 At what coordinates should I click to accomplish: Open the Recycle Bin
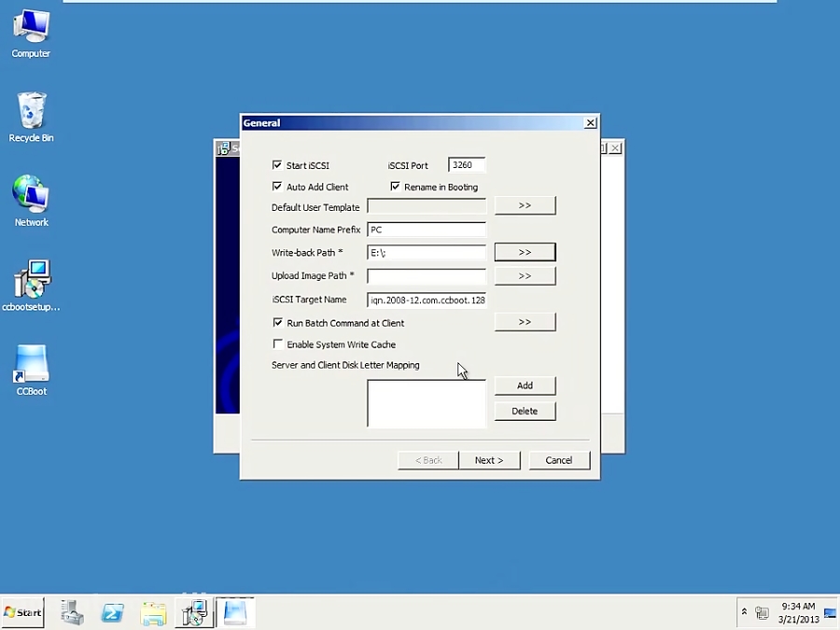(30, 112)
